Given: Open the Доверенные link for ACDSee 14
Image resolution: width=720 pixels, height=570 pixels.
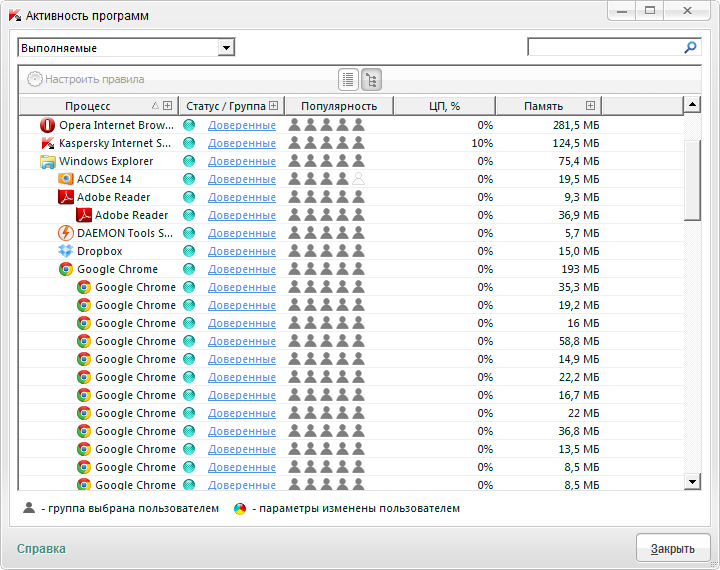Looking at the screenshot, I should (242, 179).
